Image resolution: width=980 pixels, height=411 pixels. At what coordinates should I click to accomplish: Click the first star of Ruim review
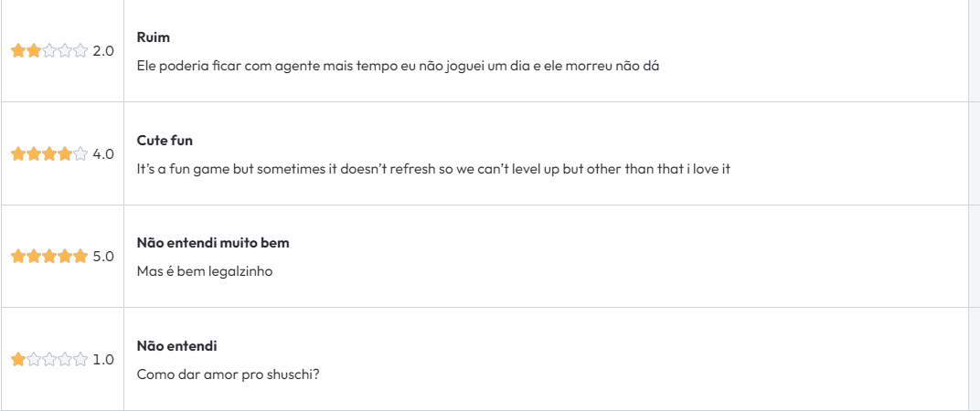point(18,51)
